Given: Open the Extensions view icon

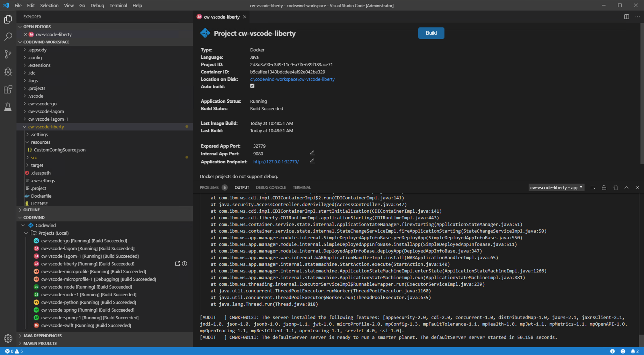Looking at the screenshot, I should coord(8,89).
